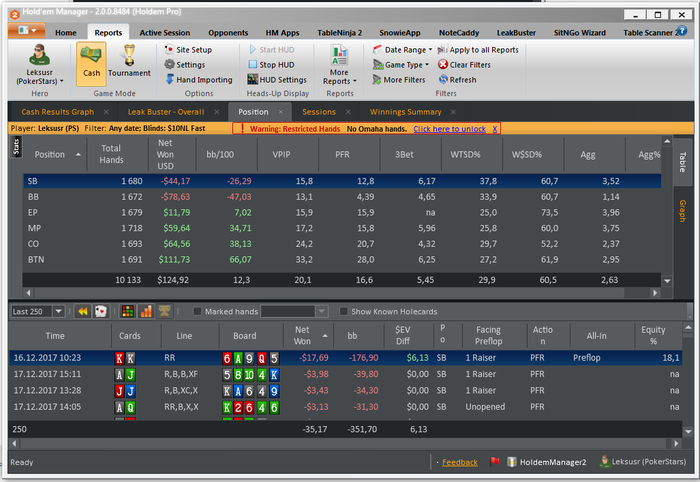
Task: Select the hand from 17.12.2017 15:11
Action: [346, 374]
